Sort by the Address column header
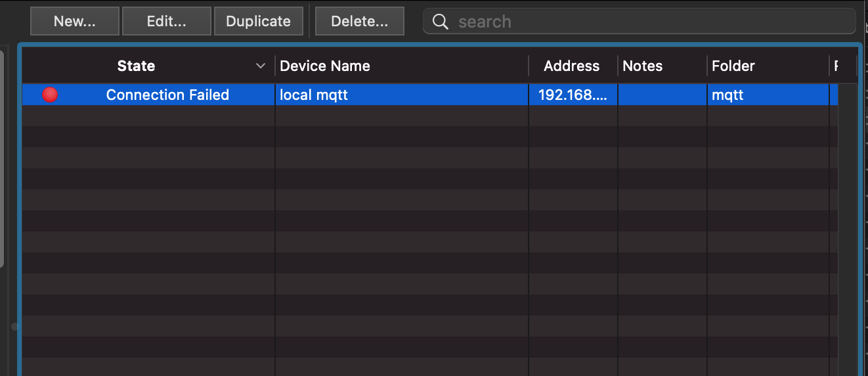The image size is (868, 376). pos(572,66)
